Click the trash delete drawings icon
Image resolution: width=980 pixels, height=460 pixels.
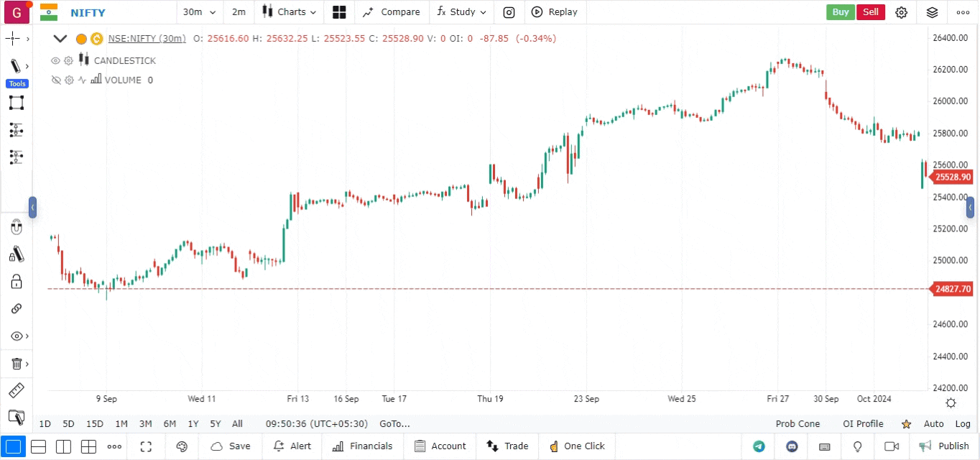coord(16,364)
